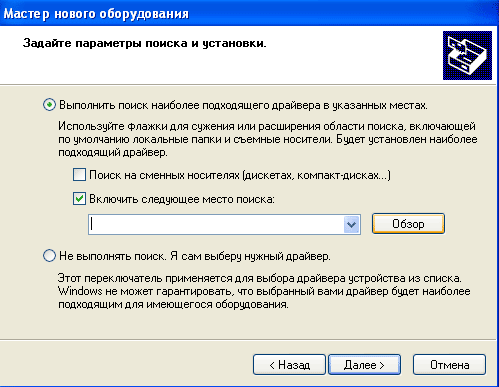The width and height of the screenshot is (499, 387).
Task: Enable the 'Поиск на сменных носителях' checkbox
Action: (x=79, y=175)
